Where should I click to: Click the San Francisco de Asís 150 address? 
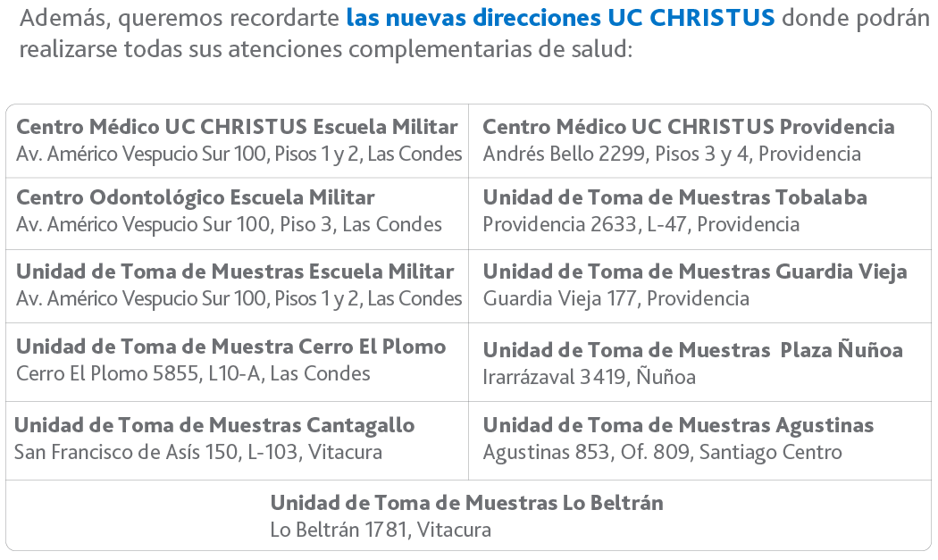coord(197,452)
